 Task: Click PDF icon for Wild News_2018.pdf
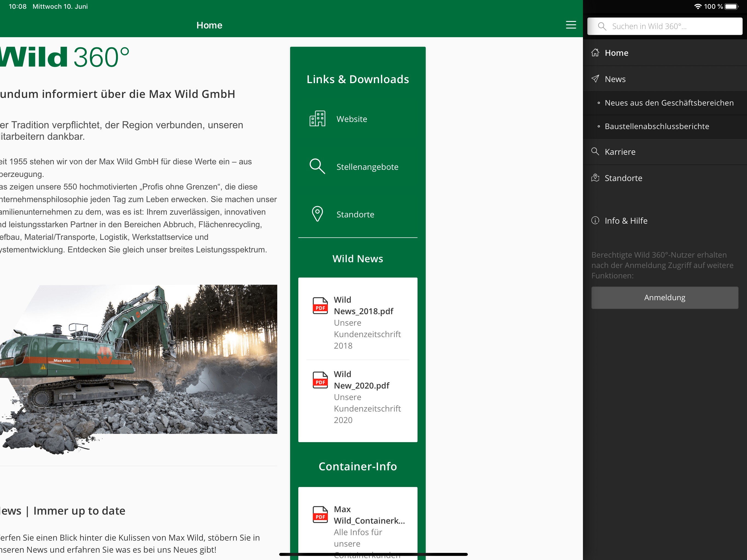[320, 305]
